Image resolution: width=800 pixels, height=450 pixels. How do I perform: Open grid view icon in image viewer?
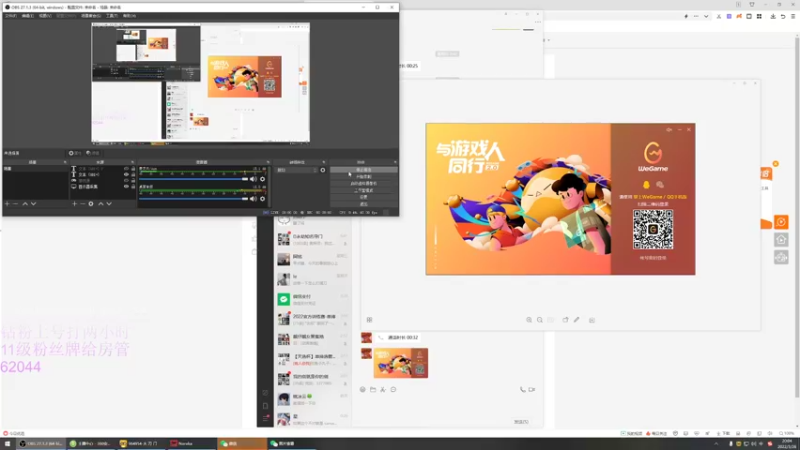coord(369,320)
